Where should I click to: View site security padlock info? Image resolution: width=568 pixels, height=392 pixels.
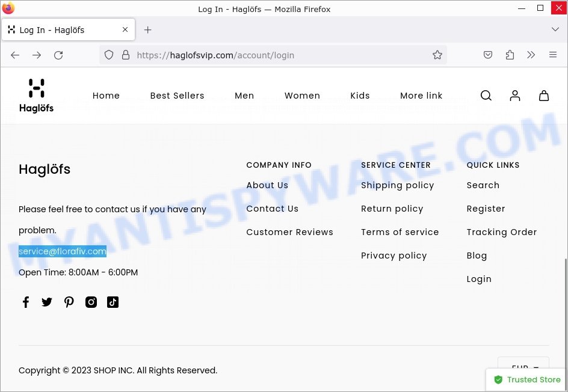pos(125,55)
